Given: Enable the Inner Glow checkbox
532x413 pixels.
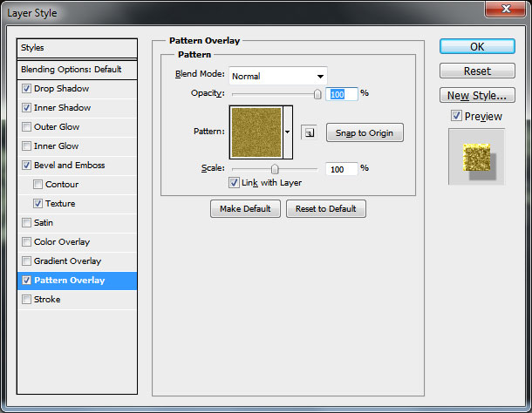Looking at the screenshot, I should 26,146.
